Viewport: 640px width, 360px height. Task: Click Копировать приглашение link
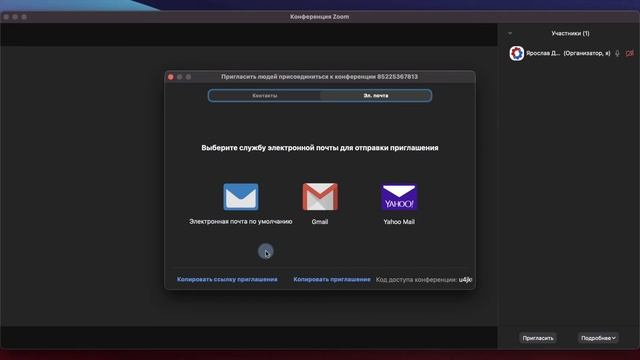(x=332, y=280)
